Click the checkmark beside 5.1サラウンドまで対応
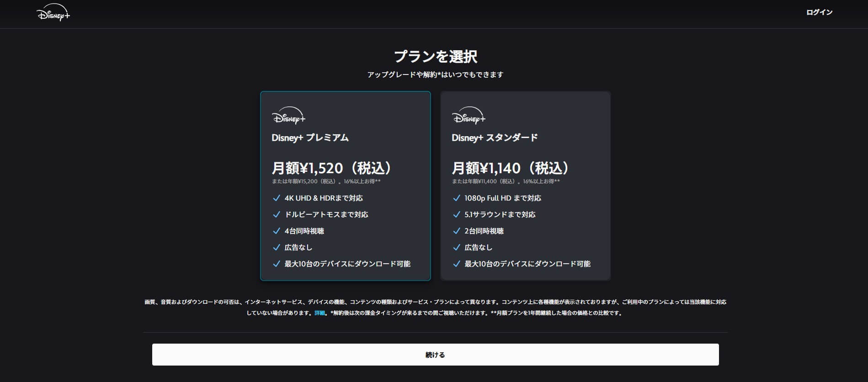This screenshot has width=868, height=382. (x=456, y=214)
